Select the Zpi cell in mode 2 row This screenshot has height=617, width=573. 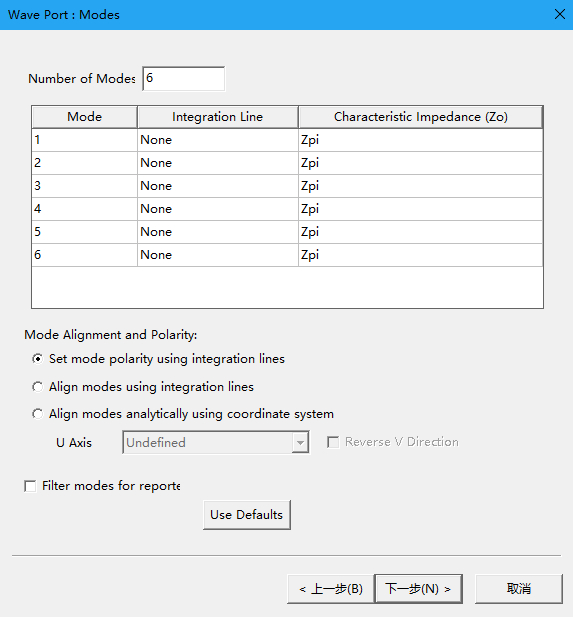[x=421, y=163]
